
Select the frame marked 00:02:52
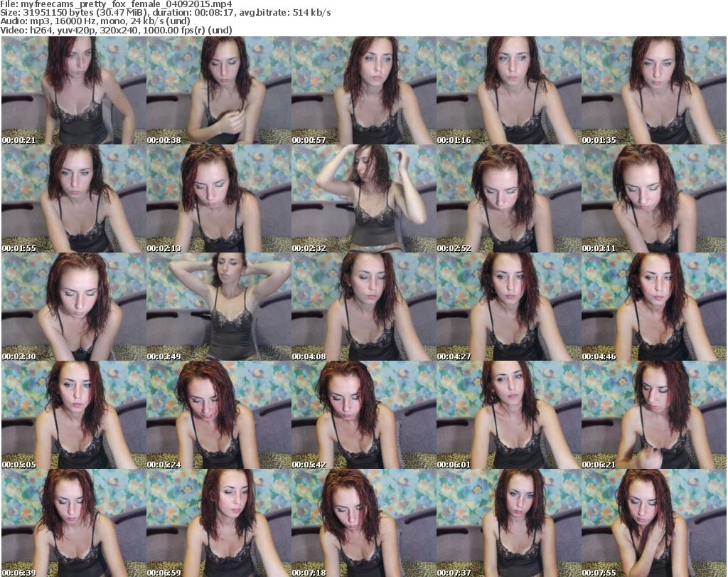509,198
